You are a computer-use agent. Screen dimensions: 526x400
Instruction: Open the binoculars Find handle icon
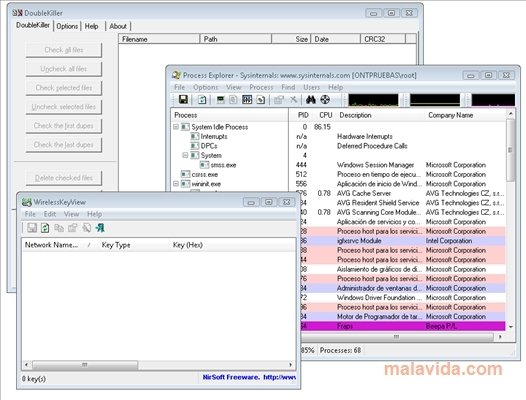pyautogui.click(x=310, y=99)
